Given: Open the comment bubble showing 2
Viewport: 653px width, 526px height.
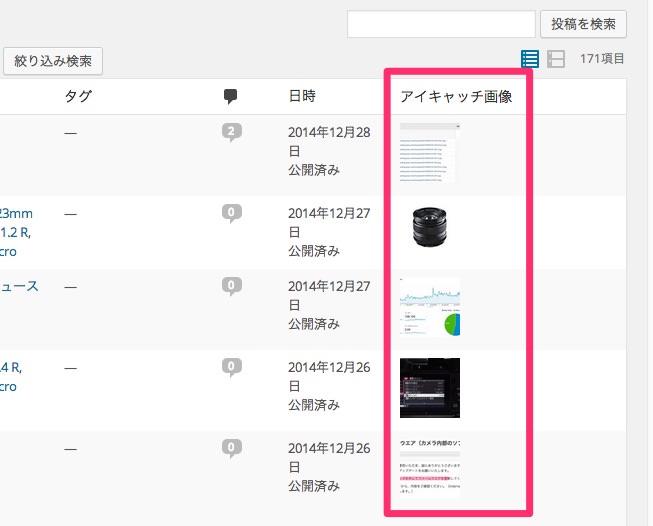Looking at the screenshot, I should click(232, 132).
